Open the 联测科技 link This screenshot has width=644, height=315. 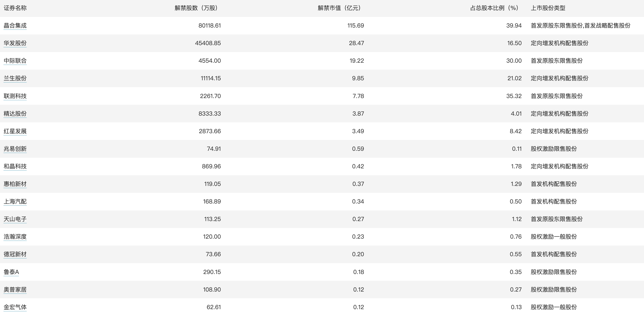pyautogui.click(x=15, y=96)
